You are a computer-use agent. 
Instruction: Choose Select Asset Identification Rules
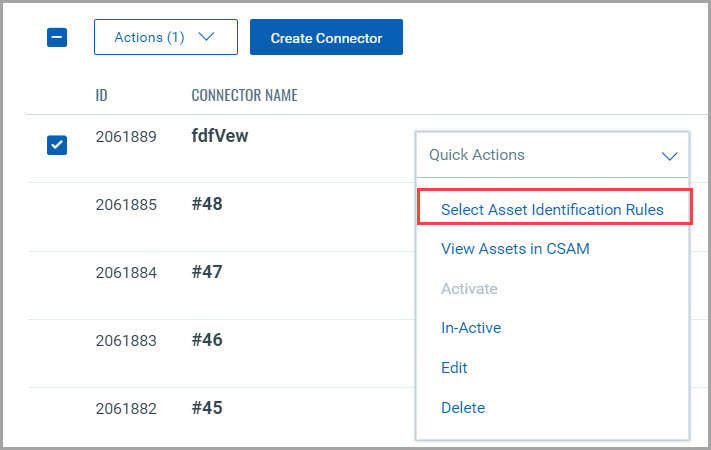tap(552, 210)
